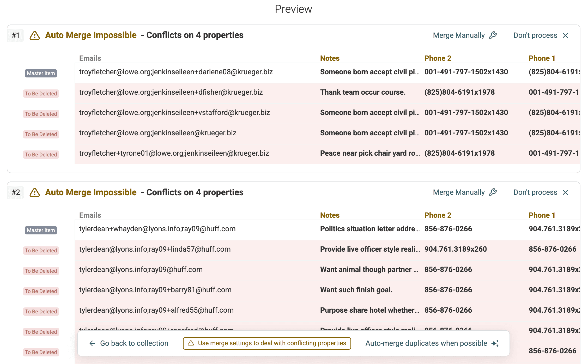Click the back arrow beside Go back to collection

(x=92, y=343)
